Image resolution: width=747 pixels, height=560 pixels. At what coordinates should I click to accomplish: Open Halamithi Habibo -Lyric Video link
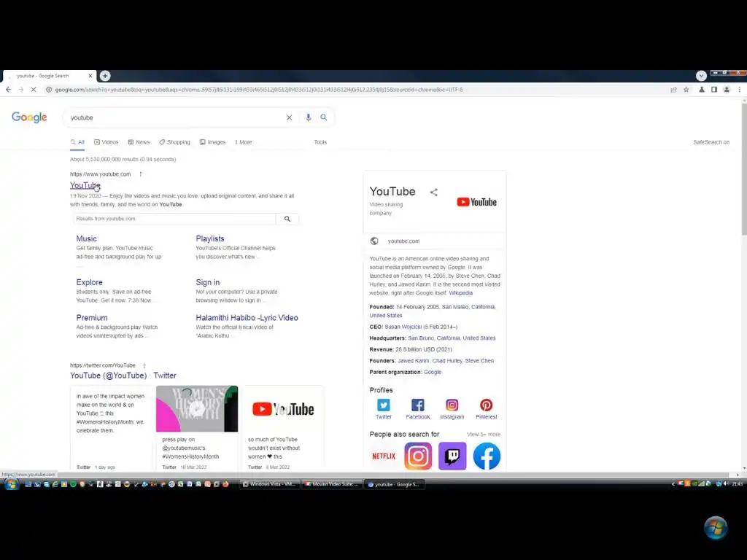point(247,318)
